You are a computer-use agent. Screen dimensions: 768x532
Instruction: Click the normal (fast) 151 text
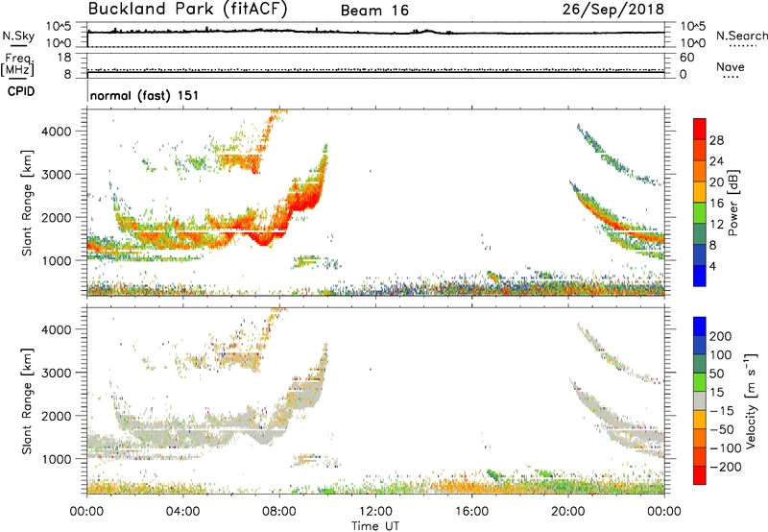tap(144, 95)
